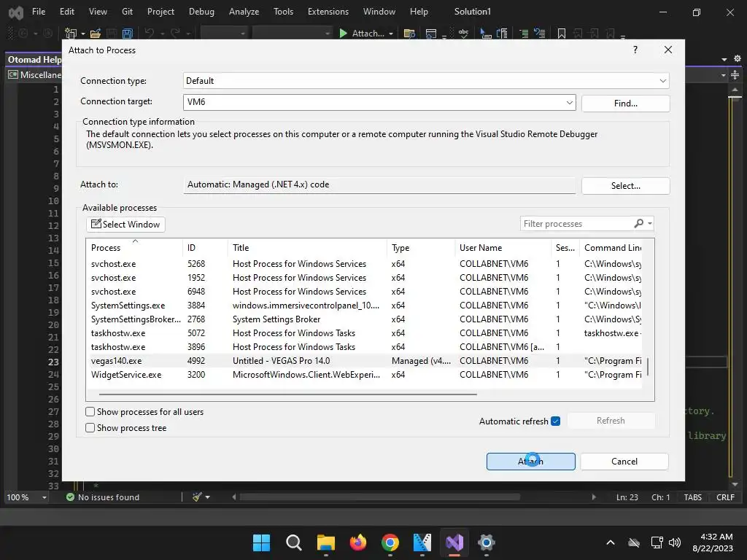Click the process list vertical scrollbar thumb
Screen dimensions: 747x560
pos(648,366)
